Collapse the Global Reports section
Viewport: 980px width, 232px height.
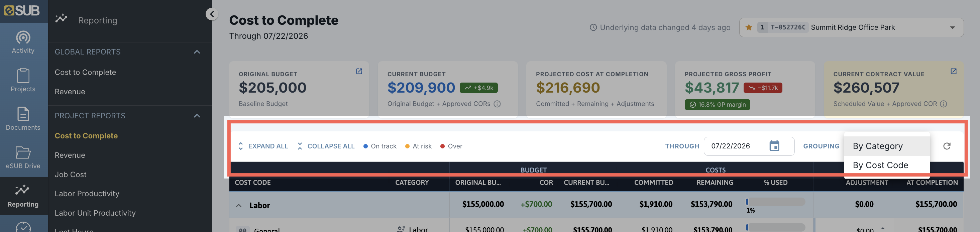pyautogui.click(x=197, y=52)
